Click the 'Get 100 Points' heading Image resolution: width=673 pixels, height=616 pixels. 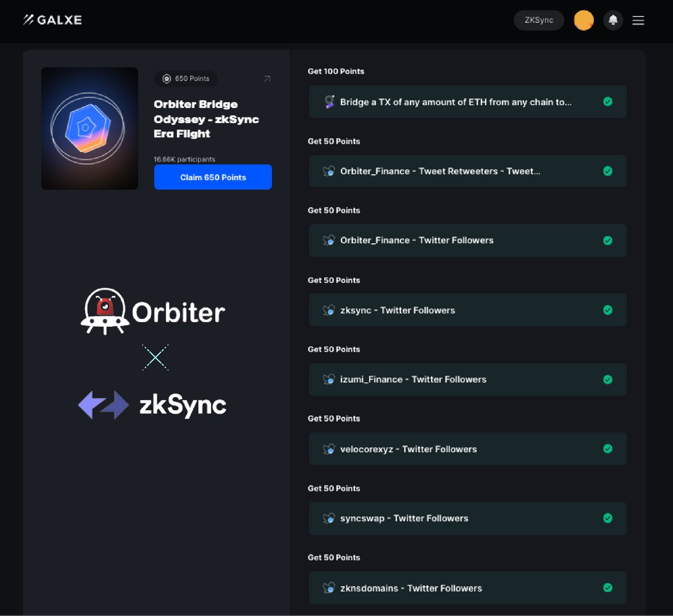336,71
